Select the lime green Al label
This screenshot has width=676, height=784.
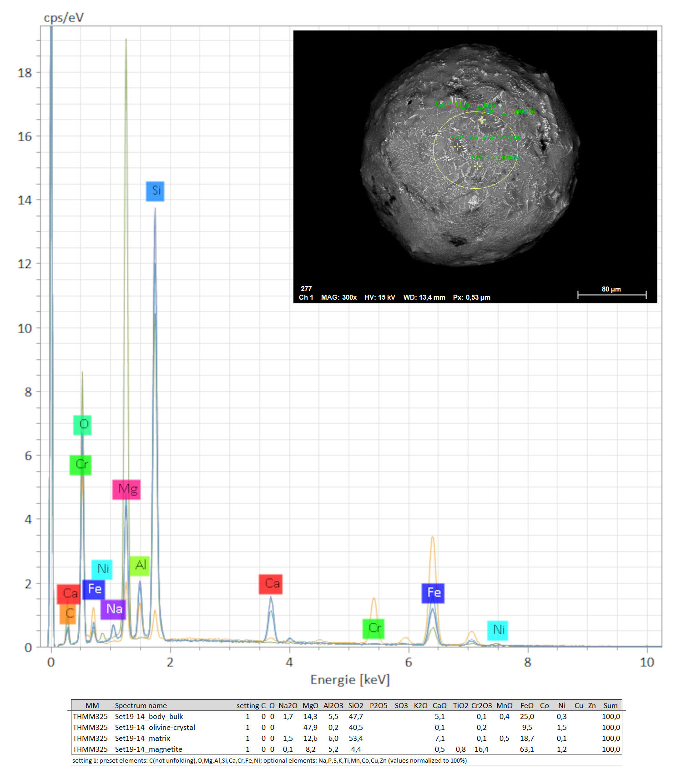click(140, 566)
